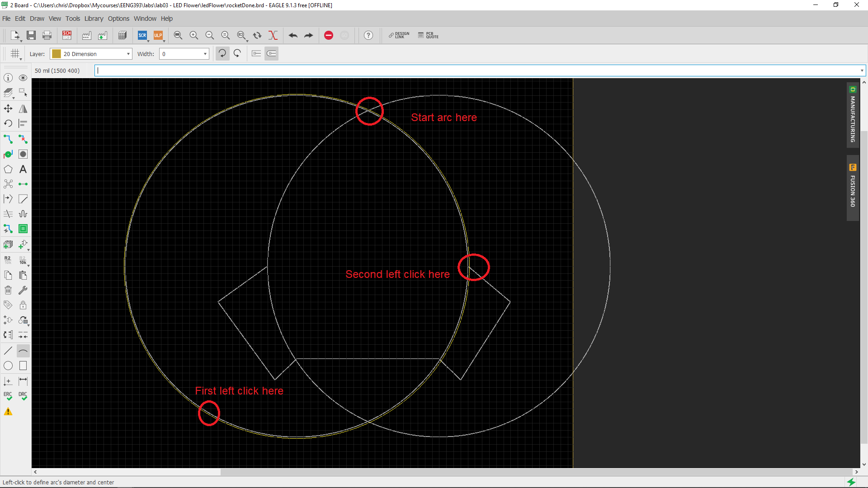
Task: Select the Delete trash tool
Action: [x=8, y=290]
